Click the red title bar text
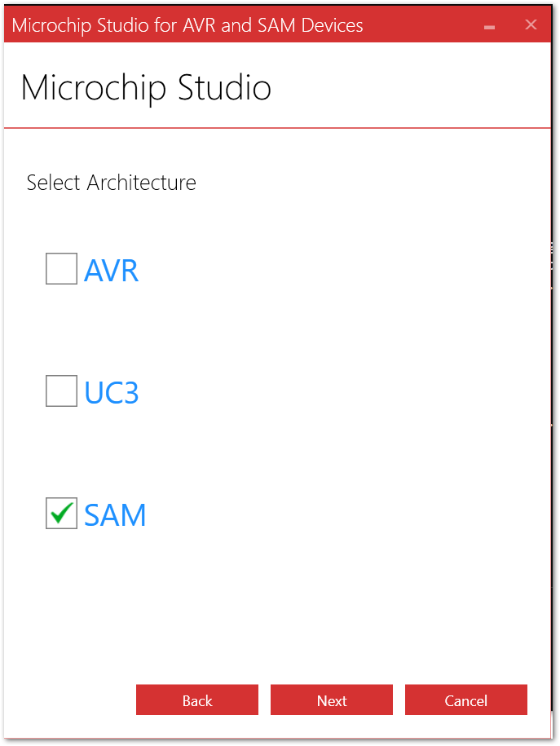The width and height of the screenshot is (560, 746). click(x=187, y=25)
